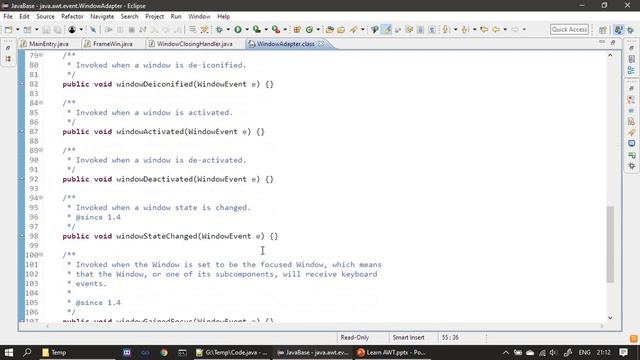
Task: Click the Back navigation arrow icon
Action: (x=496, y=29)
